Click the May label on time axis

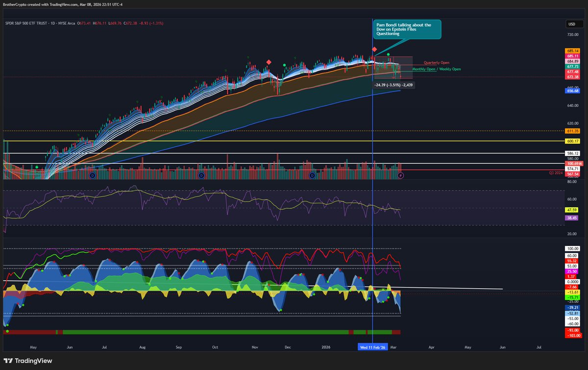click(x=33, y=347)
